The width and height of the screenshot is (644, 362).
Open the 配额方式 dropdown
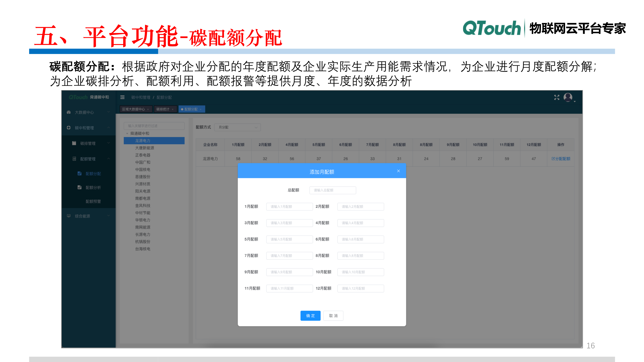click(x=237, y=127)
